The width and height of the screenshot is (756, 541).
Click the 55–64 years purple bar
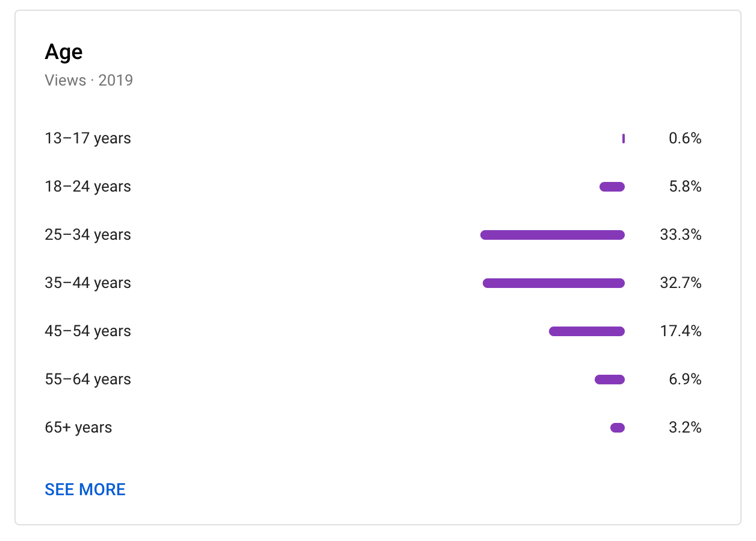click(610, 380)
